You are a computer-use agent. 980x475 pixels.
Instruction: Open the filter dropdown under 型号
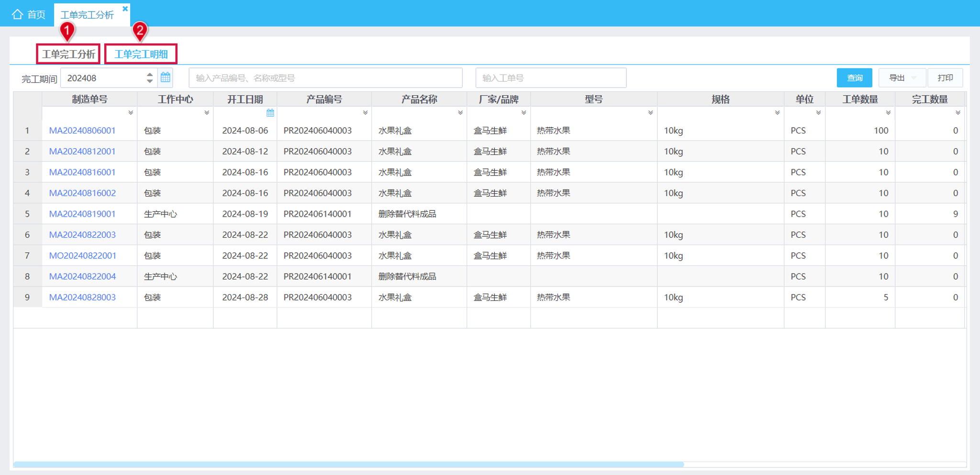pos(651,113)
